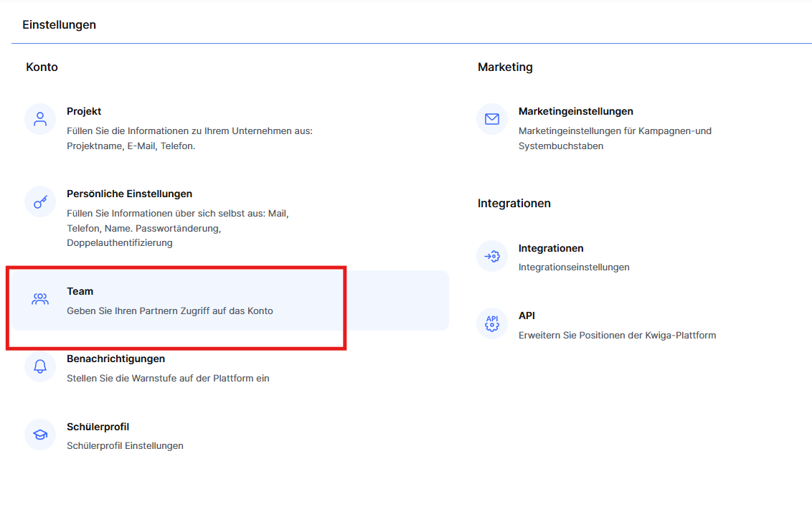Click the description 'Integrationseinstellungen'
Screen dimensions: 812x507
click(x=574, y=267)
